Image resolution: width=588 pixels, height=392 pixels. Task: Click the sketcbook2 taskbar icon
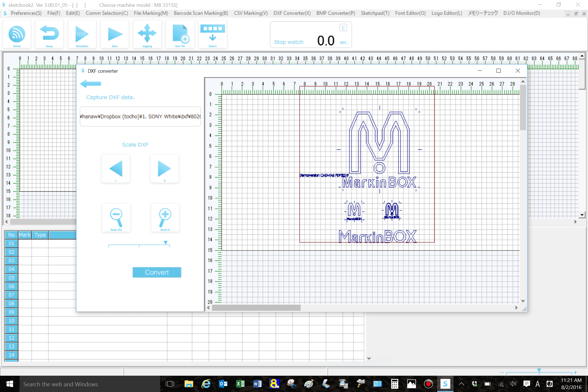click(445, 384)
